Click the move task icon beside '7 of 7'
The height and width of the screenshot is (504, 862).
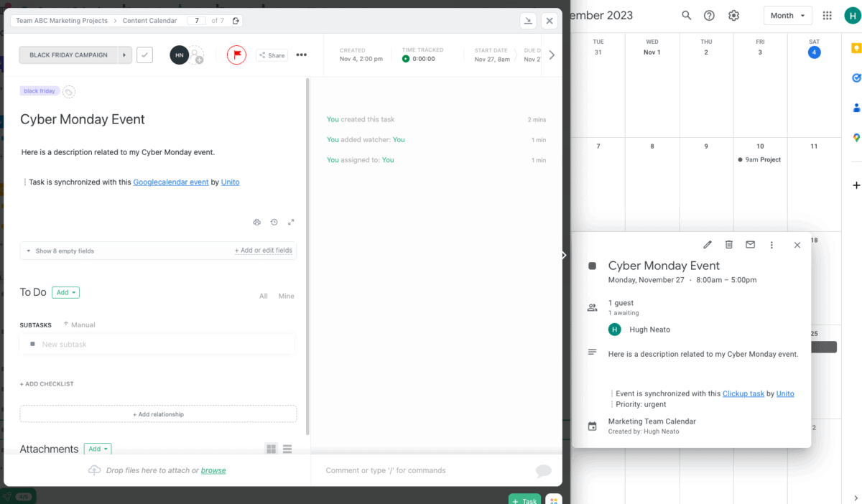(236, 21)
